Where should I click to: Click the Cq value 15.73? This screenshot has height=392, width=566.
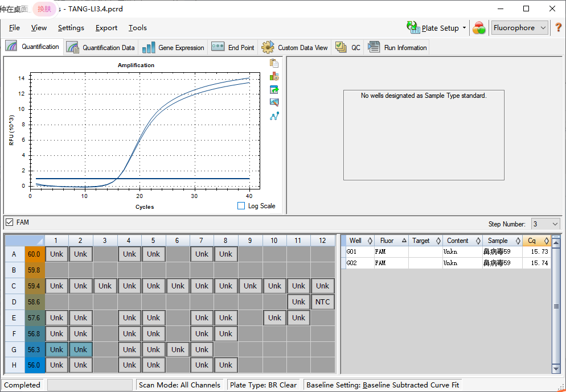coord(539,251)
